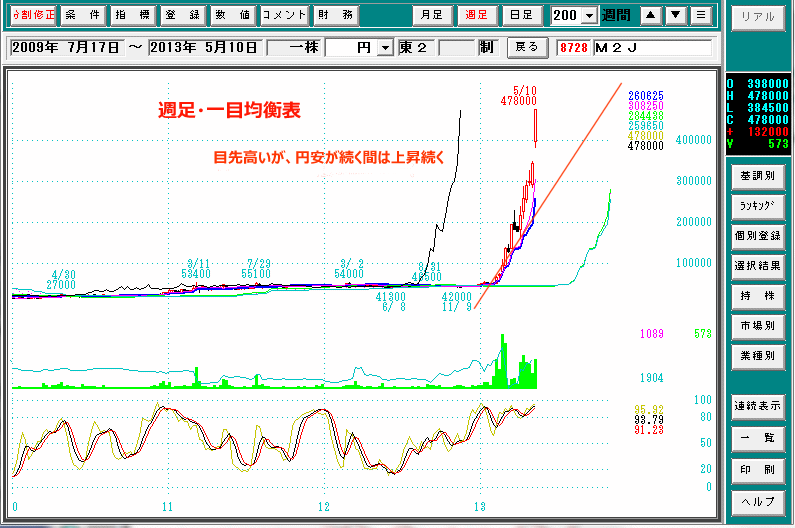
Task: Click the 市場別 by-market button
Action: tap(758, 326)
